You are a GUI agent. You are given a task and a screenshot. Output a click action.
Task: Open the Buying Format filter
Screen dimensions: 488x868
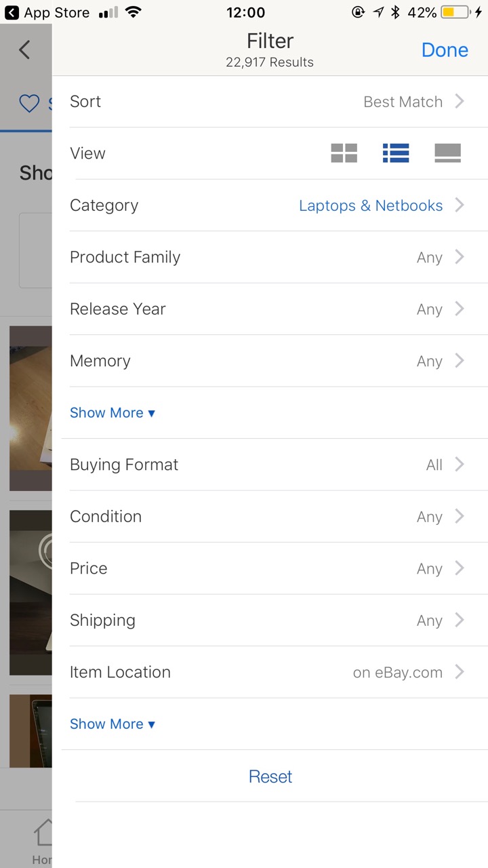[271, 465]
